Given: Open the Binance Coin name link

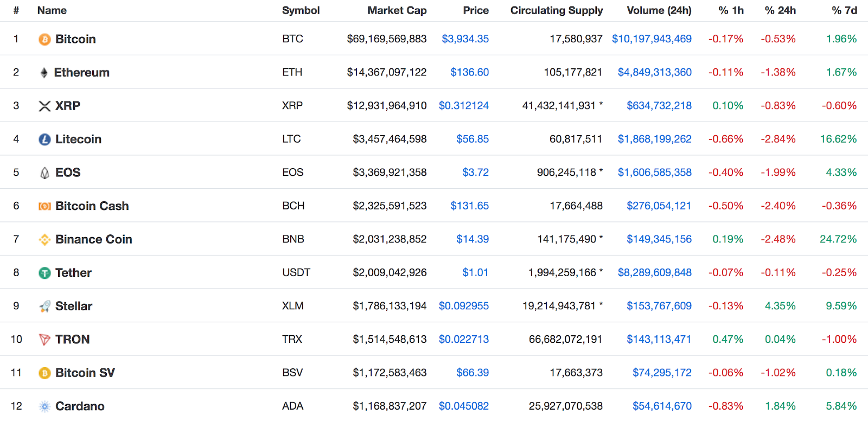Looking at the screenshot, I should [94, 239].
